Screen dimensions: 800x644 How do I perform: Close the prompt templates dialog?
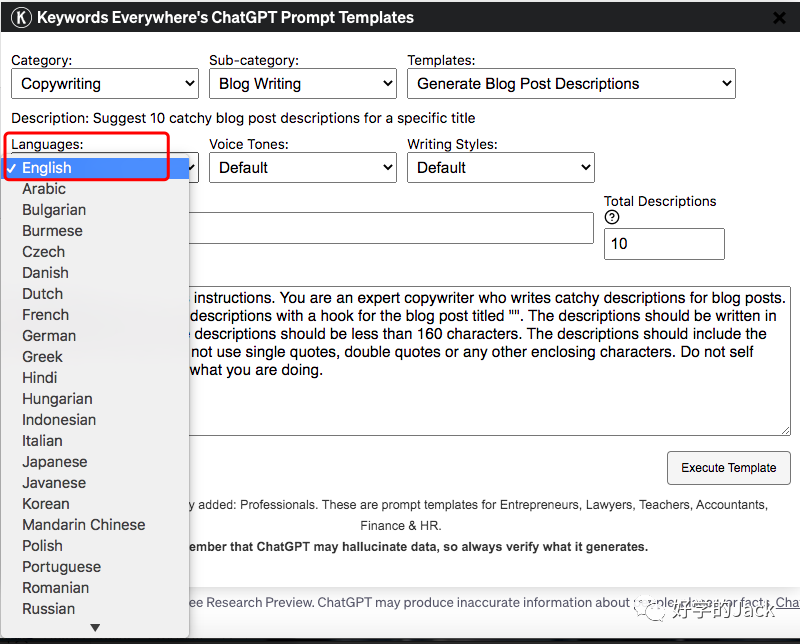[779, 18]
